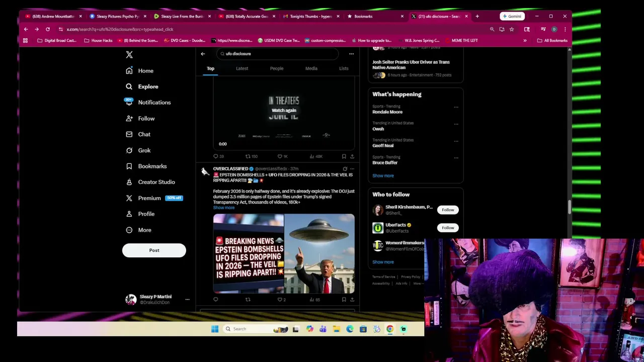The width and height of the screenshot is (644, 362).
Task: Select the Top search tab
Action: click(210, 68)
